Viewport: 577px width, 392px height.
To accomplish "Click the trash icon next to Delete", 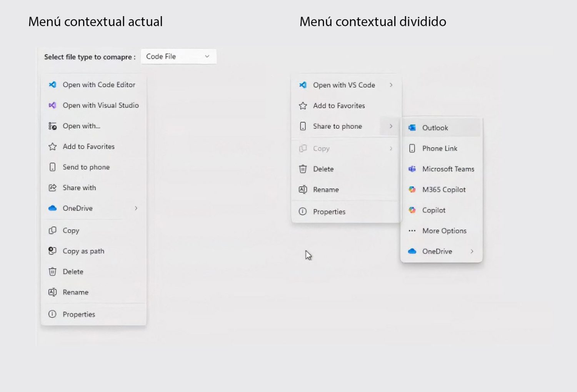I will click(x=303, y=169).
